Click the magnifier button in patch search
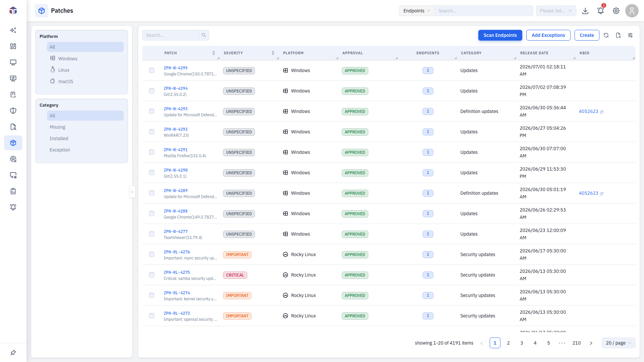Screen dimensions: 644x362 tap(204, 35)
